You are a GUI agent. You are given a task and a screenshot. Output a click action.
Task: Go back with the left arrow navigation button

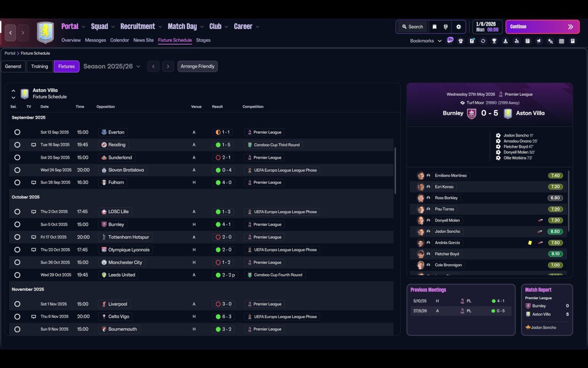pyautogui.click(x=11, y=33)
